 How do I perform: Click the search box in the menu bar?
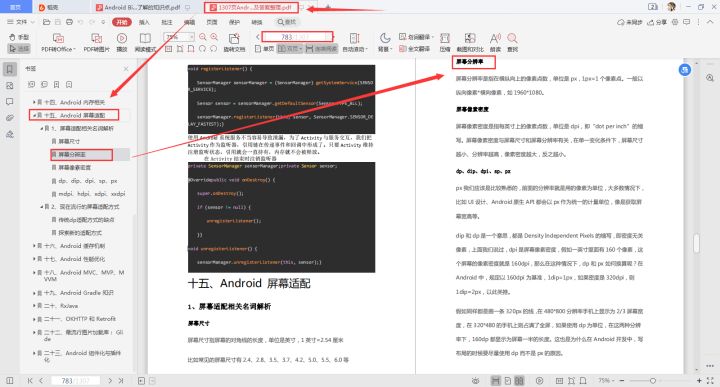287,22
